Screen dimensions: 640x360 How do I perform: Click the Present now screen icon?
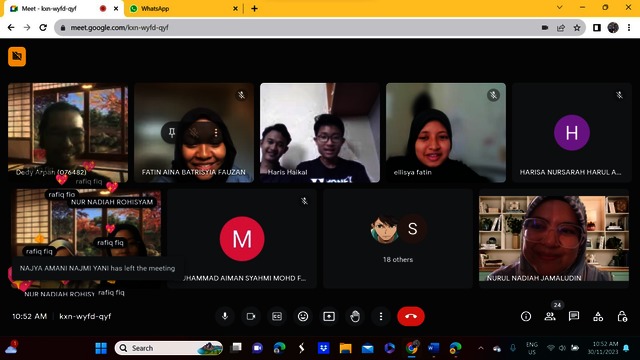pyautogui.click(x=329, y=316)
